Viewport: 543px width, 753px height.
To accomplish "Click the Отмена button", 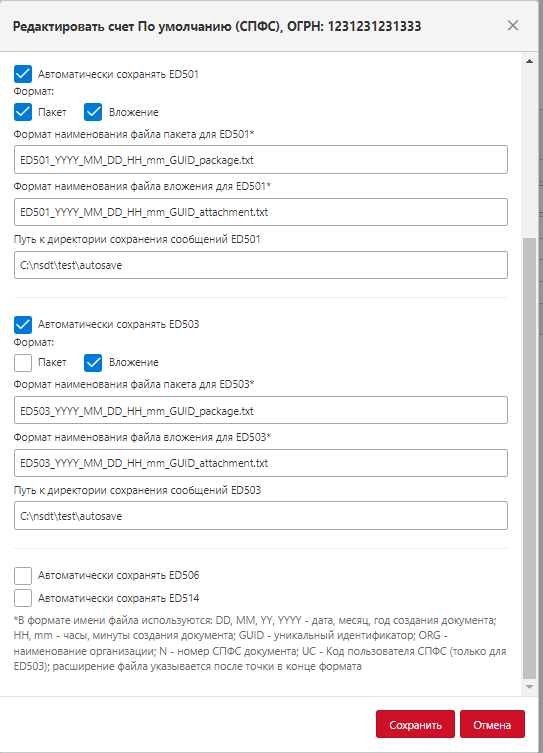I will 492,724.
